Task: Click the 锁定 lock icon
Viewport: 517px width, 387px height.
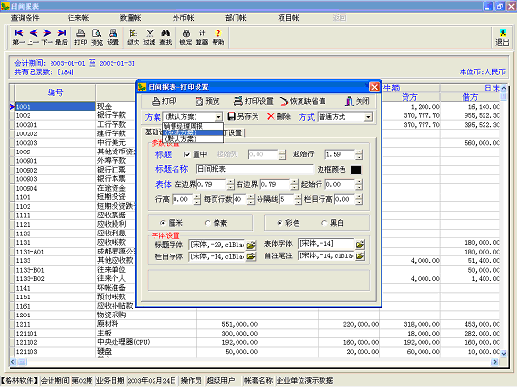Action: click(x=186, y=37)
